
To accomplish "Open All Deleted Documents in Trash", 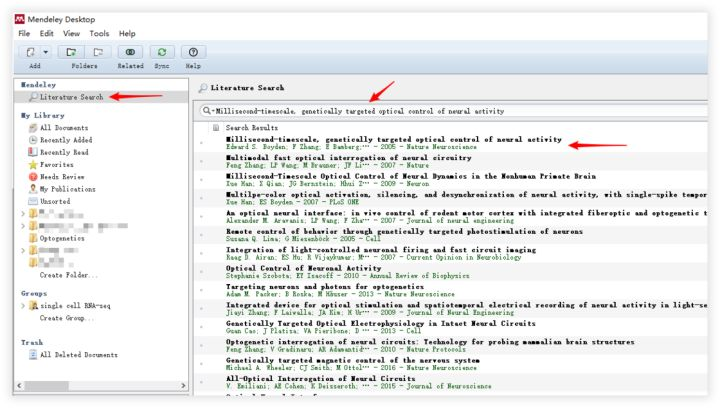I will tap(79, 355).
